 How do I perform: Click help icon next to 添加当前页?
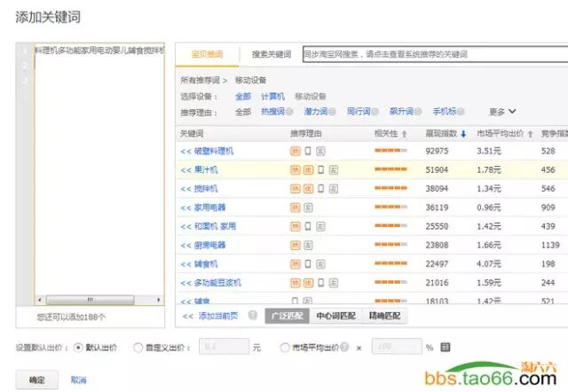tap(252, 315)
